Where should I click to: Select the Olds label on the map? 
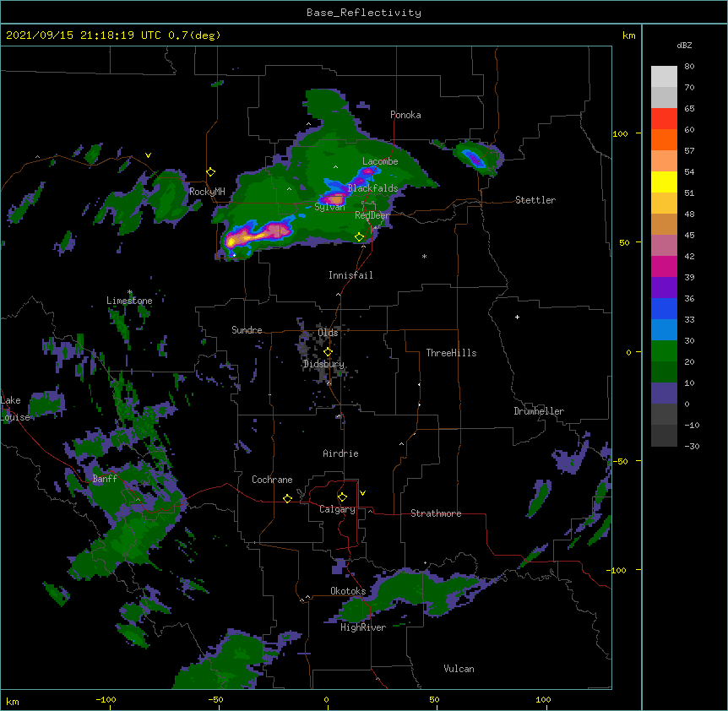point(328,333)
